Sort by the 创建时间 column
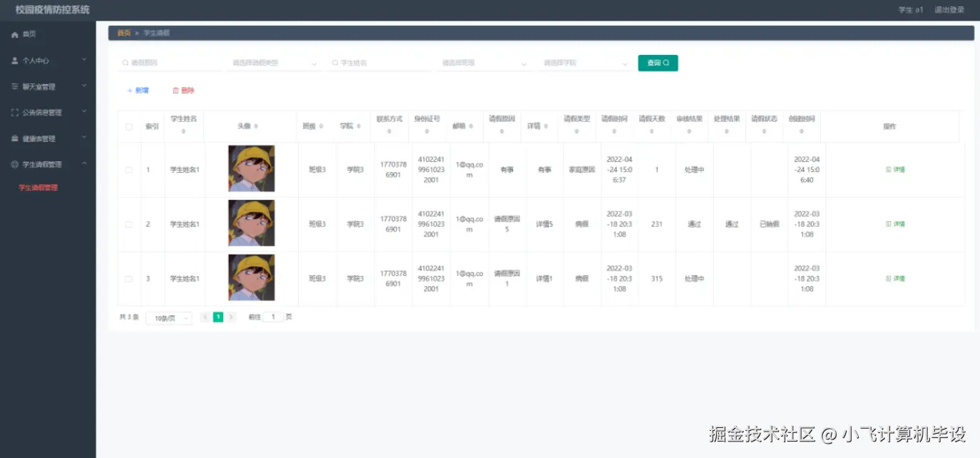Screen dimensions: 980x458 [x=802, y=132]
